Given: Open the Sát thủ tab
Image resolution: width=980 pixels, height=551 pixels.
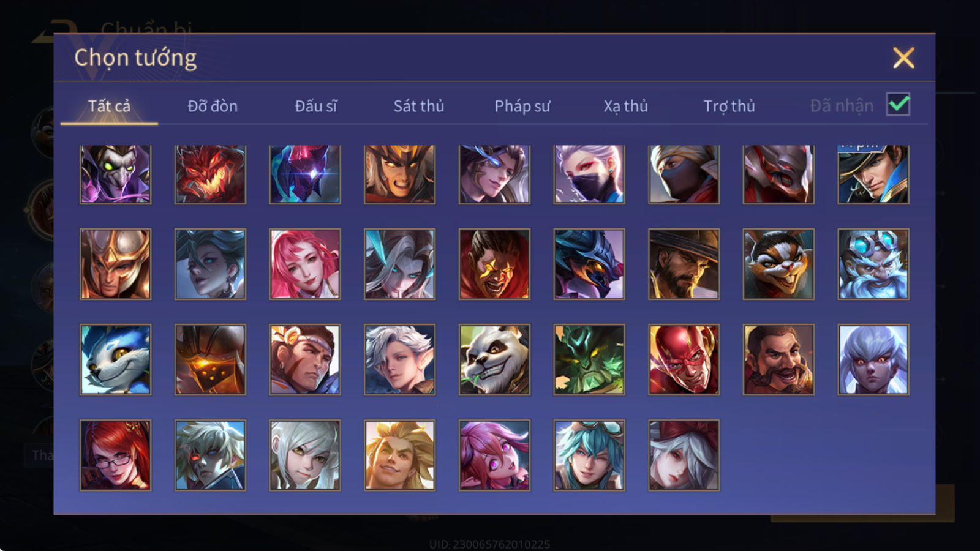Looking at the screenshot, I should pyautogui.click(x=419, y=106).
